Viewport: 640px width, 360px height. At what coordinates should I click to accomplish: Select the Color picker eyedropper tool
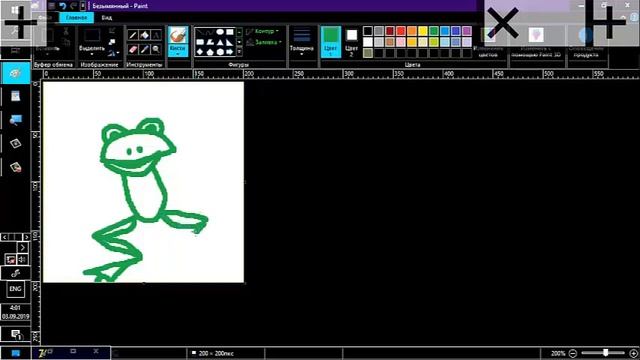[x=144, y=49]
